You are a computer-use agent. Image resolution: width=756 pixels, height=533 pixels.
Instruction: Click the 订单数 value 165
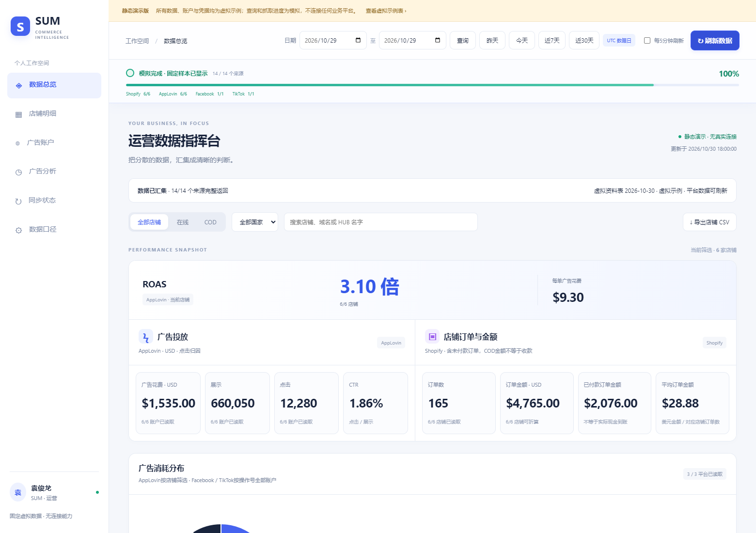click(438, 403)
